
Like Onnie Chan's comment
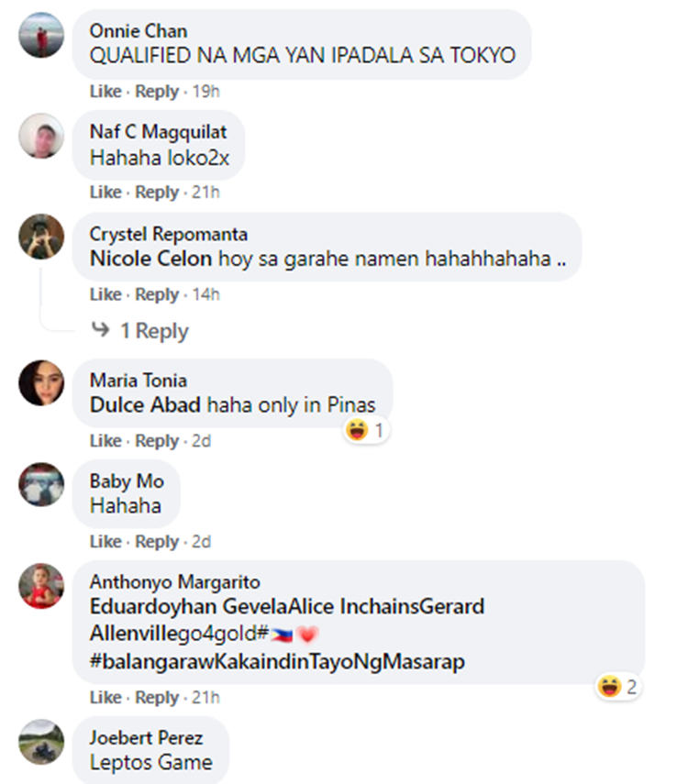tap(105, 92)
